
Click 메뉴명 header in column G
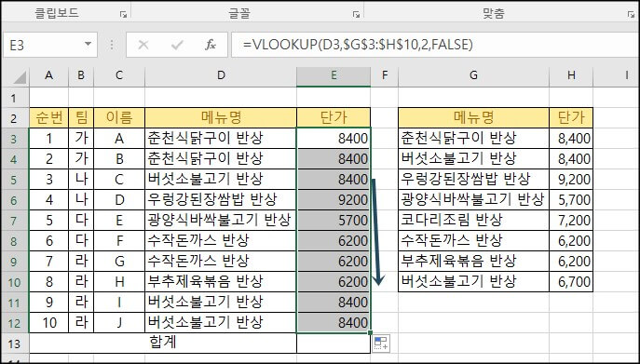pos(473,118)
